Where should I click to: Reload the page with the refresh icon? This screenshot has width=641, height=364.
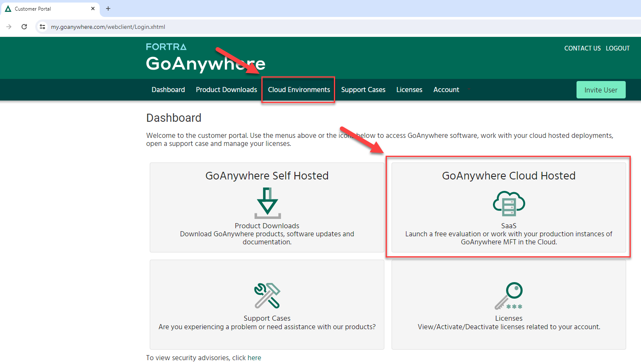coord(24,27)
